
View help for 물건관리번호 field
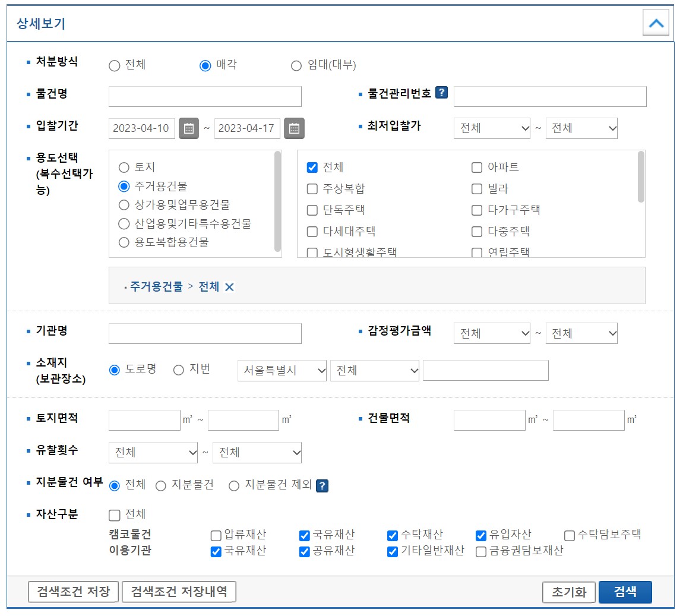(442, 94)
